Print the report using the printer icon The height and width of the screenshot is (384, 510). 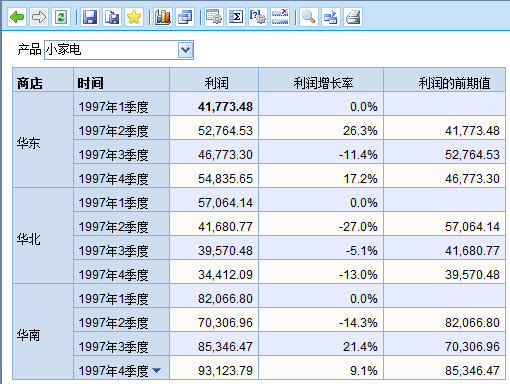point(353,17)
